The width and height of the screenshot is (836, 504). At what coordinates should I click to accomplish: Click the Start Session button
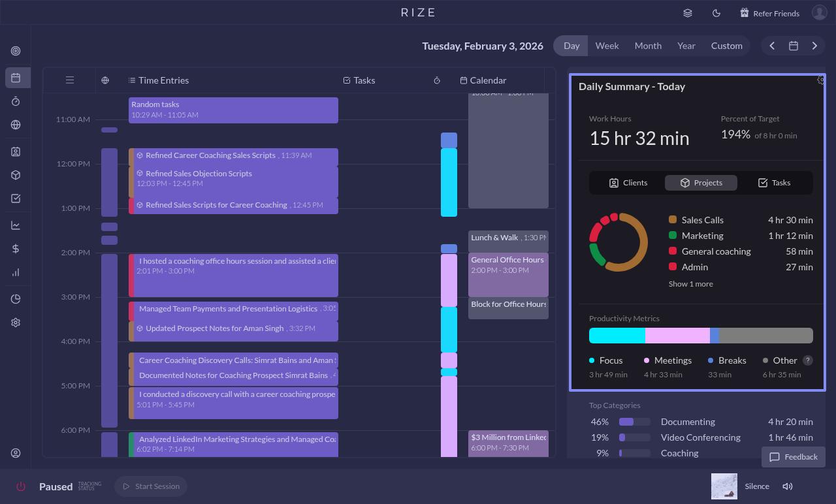coord(151,486)
